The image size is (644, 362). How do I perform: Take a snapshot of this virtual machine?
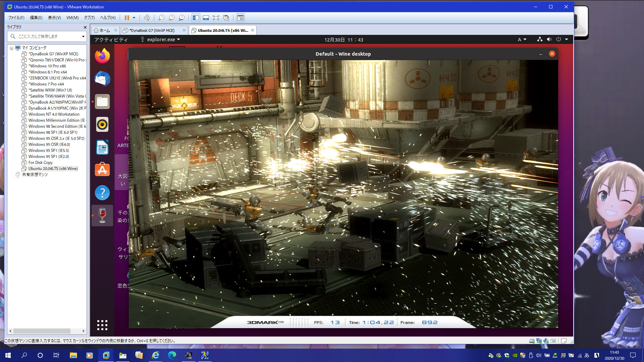(161, 18)
